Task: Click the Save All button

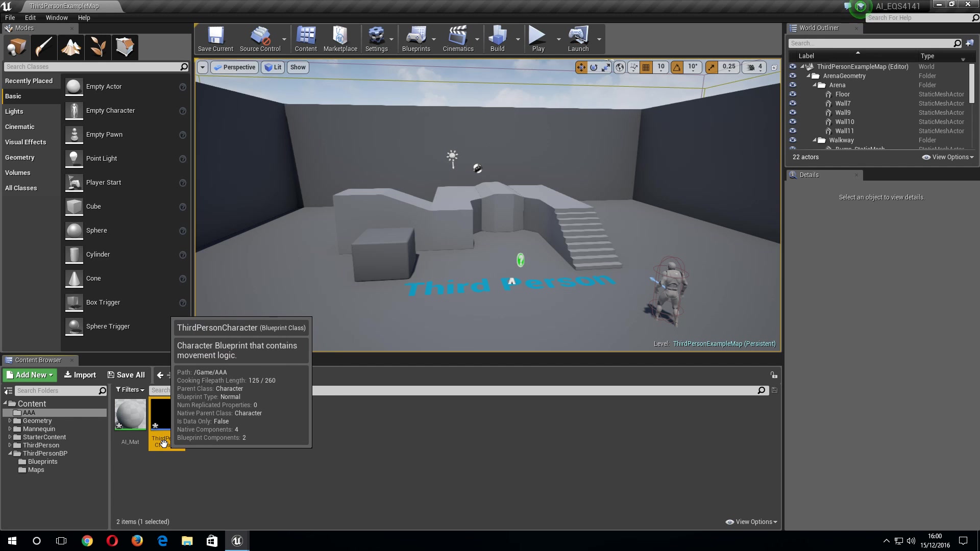Action: pos(126,374)
